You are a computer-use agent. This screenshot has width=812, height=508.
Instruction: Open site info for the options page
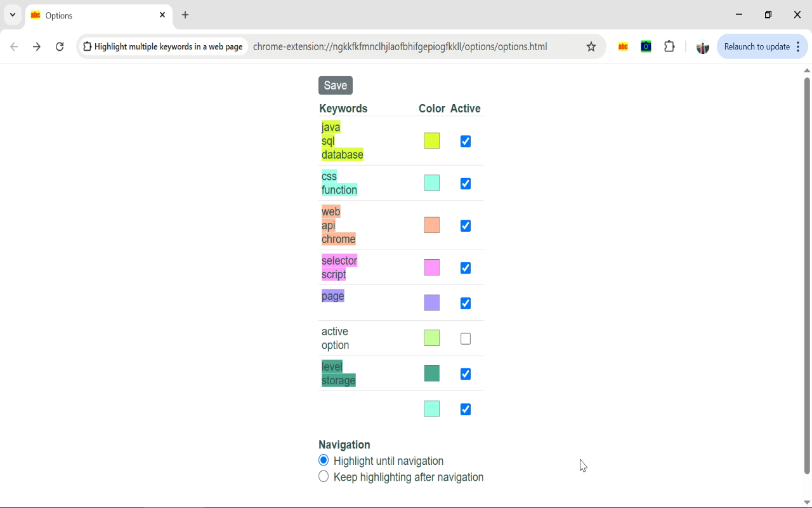(x=86, y=46)
